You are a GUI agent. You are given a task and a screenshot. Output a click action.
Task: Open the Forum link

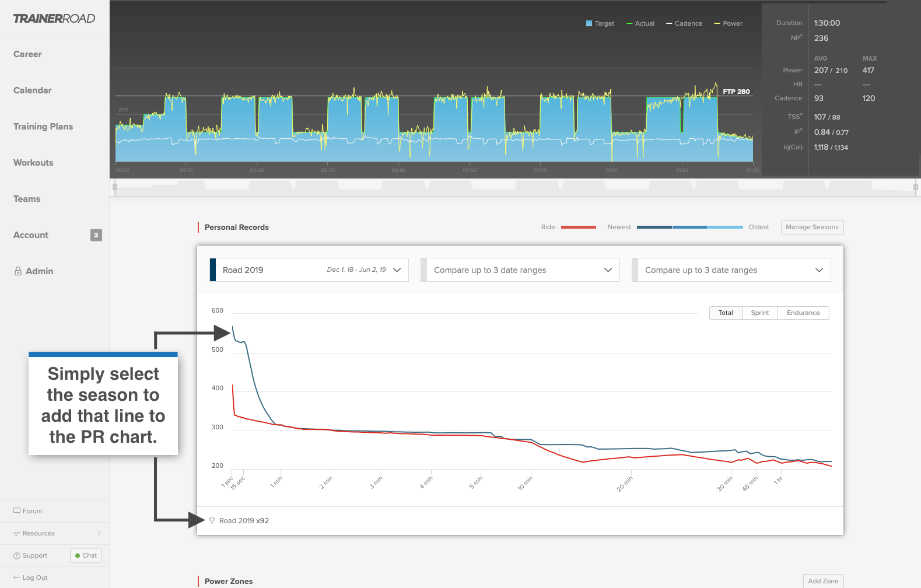tap(32, 511)
